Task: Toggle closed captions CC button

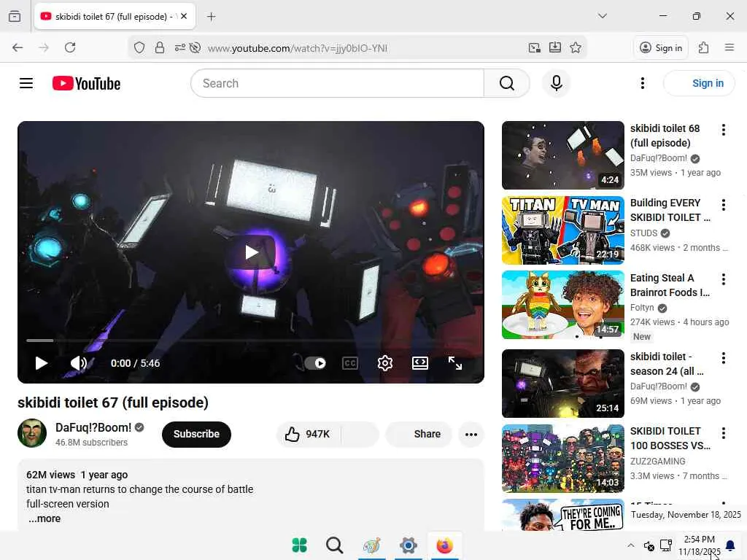Action: tap(350, 363)
